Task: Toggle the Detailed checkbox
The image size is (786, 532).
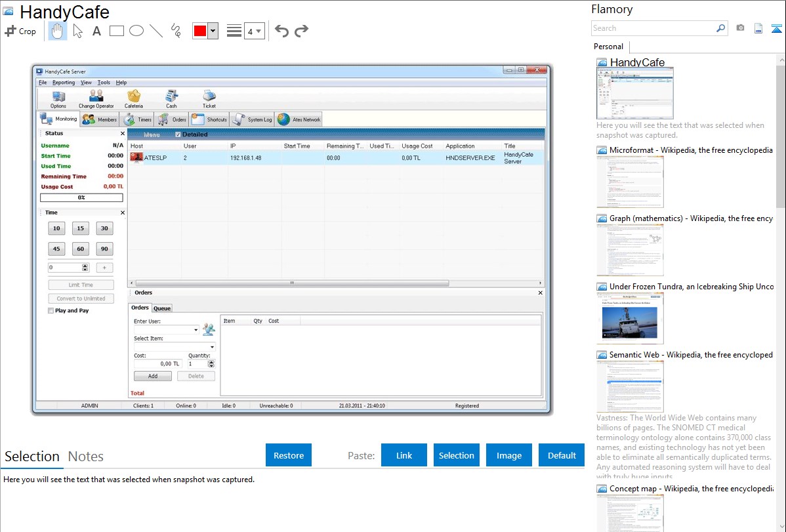Action: coord(178,134)
